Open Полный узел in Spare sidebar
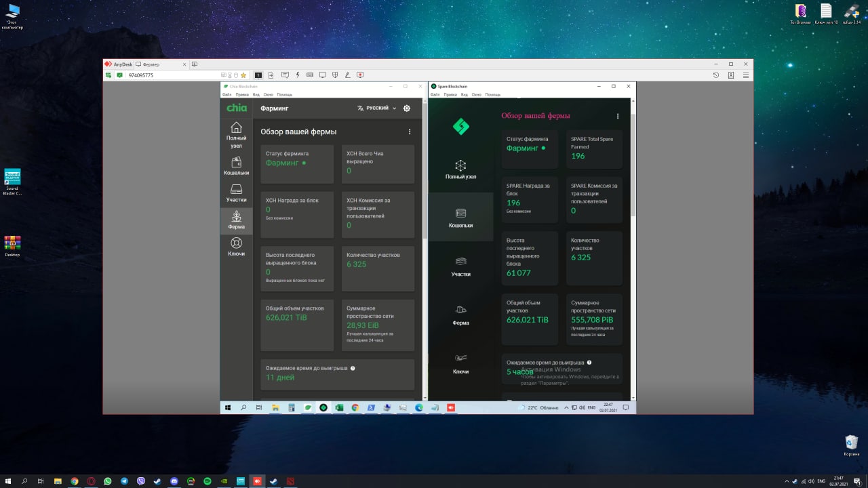 pyautogui.click(x=460, y=168)
